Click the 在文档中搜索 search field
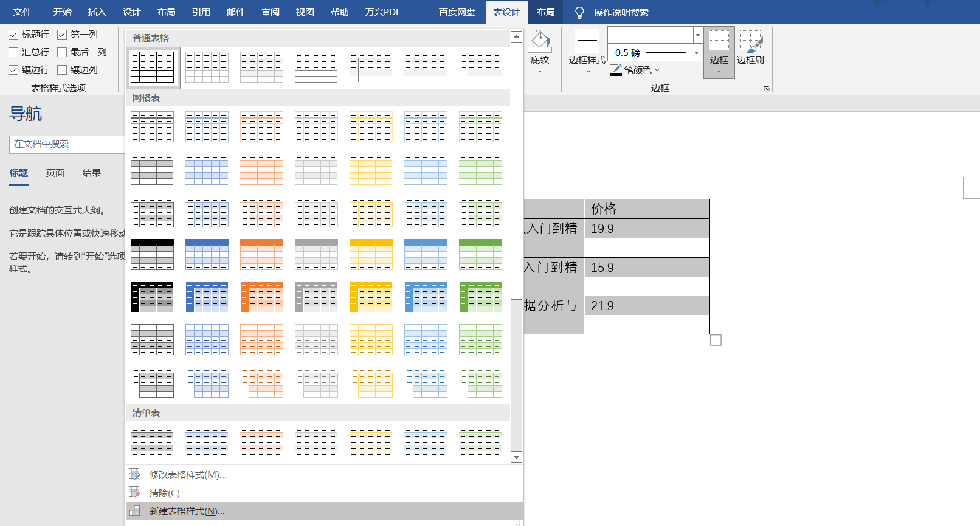Viewport: 980px width, 526px height. coord(67,144)
